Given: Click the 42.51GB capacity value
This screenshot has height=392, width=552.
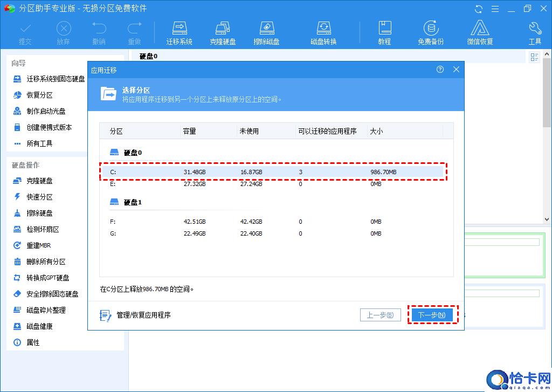Looking at the screenshot, I should 195,222.
